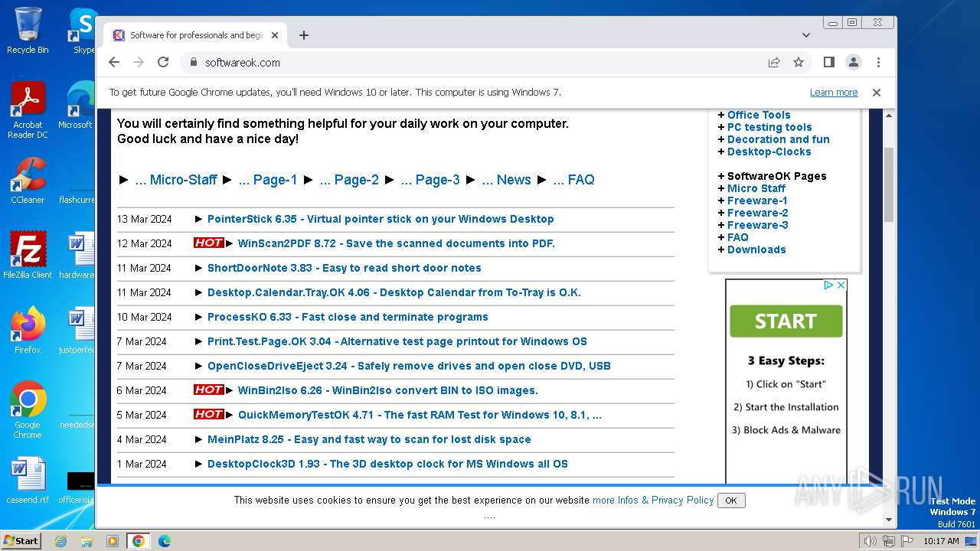This screenshot has width=980, height=551.
Task: Open WinBin2Iso 6.26 link
Action: [x=388, y=390]
